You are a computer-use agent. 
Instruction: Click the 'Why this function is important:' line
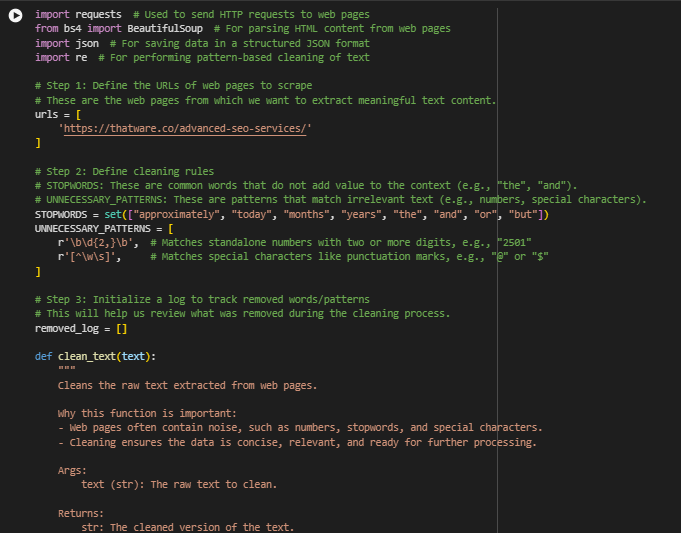147,413
